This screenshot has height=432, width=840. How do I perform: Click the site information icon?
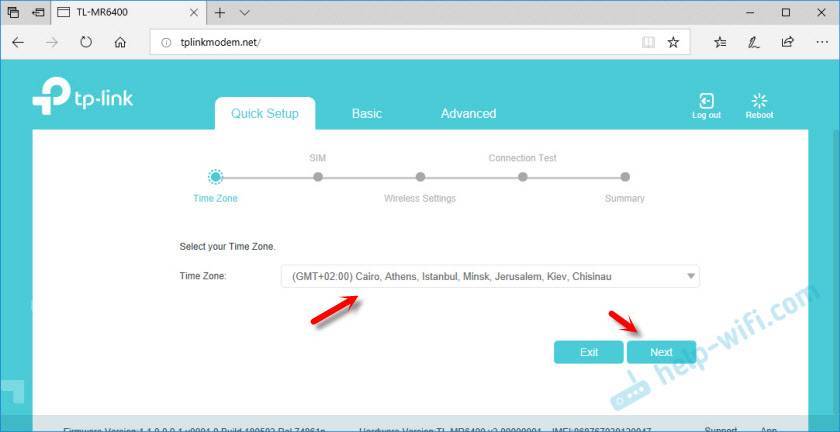click(x=166, y=42)
